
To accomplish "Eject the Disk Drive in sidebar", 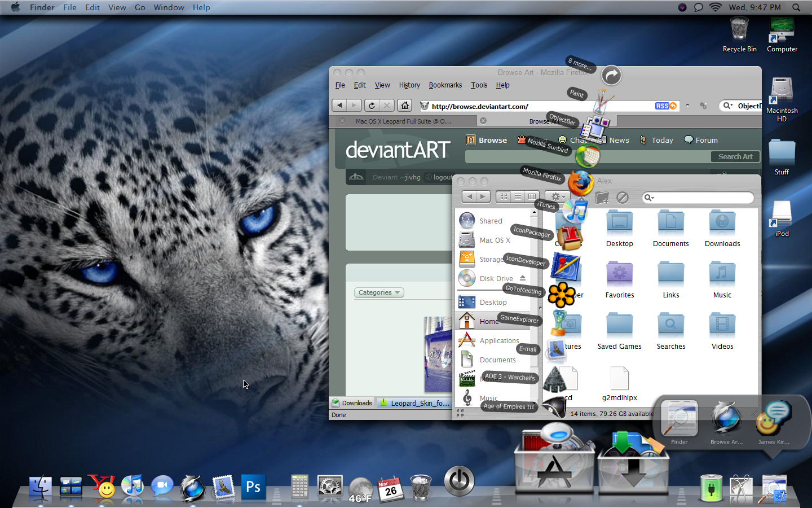I will click(523, 278).
